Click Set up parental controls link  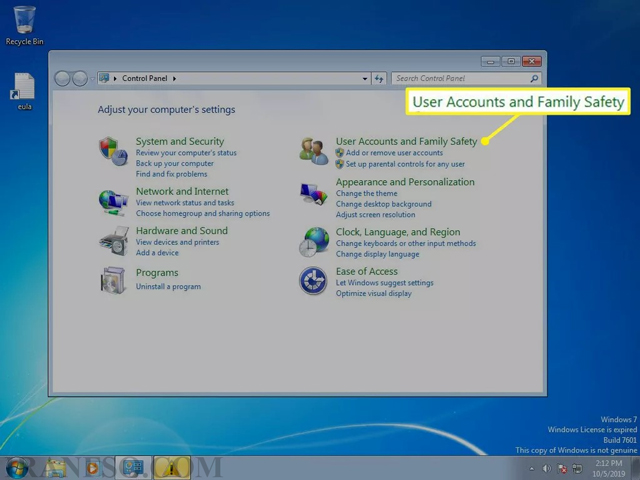tap(405, 164)
